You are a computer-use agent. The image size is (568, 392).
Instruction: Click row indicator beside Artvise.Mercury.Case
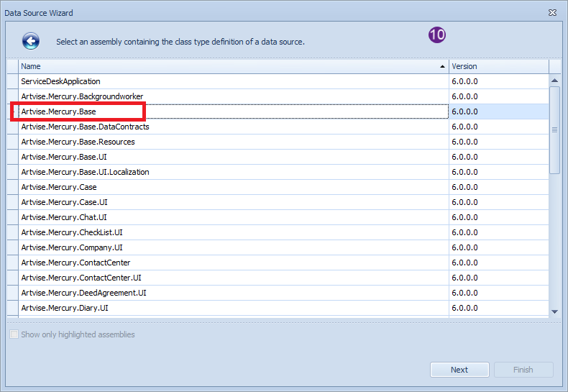click(13, 187)
